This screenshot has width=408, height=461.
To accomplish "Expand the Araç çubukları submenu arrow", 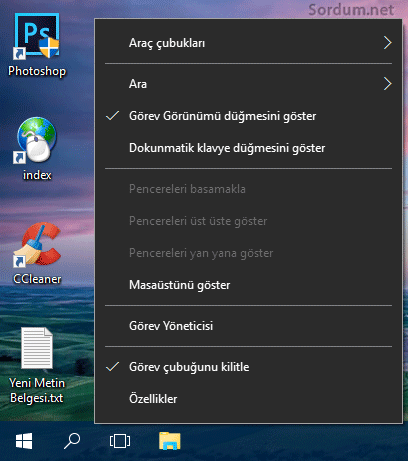I will click(387, 43).
